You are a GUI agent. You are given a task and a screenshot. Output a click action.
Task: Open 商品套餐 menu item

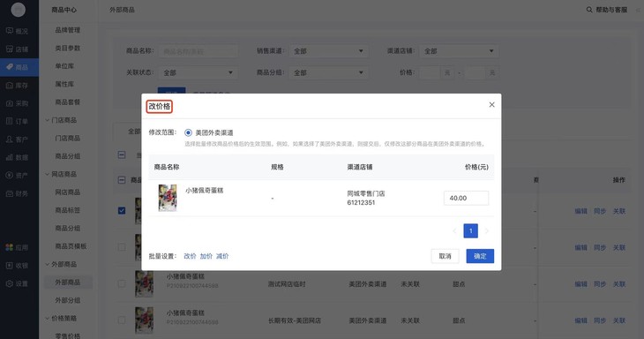[x=68, y=102]
